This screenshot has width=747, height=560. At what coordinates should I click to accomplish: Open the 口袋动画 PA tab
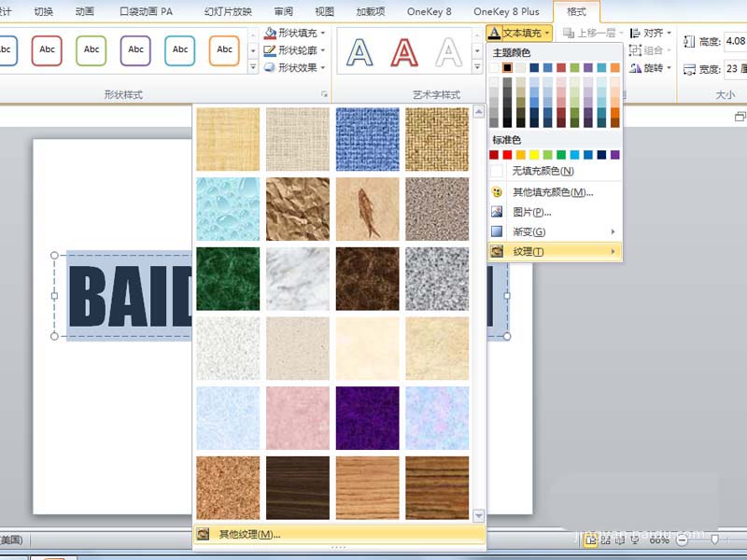pyautogui.click(x=146, y=11)
